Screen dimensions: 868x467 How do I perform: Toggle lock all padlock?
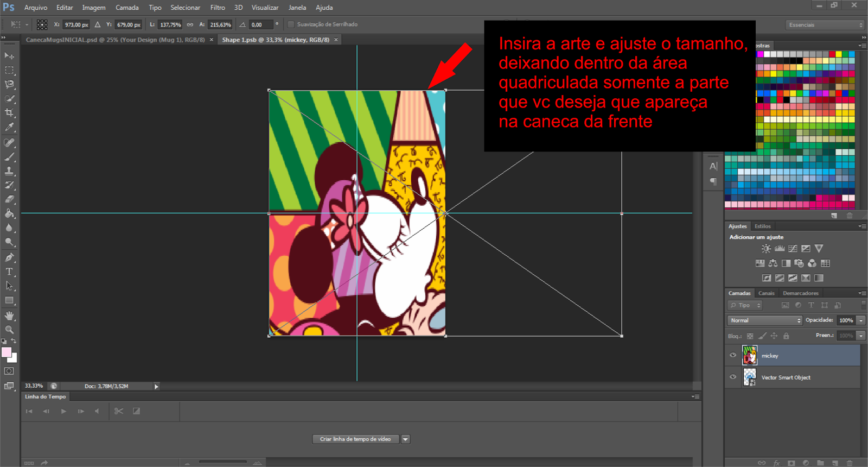click(786, 336)
